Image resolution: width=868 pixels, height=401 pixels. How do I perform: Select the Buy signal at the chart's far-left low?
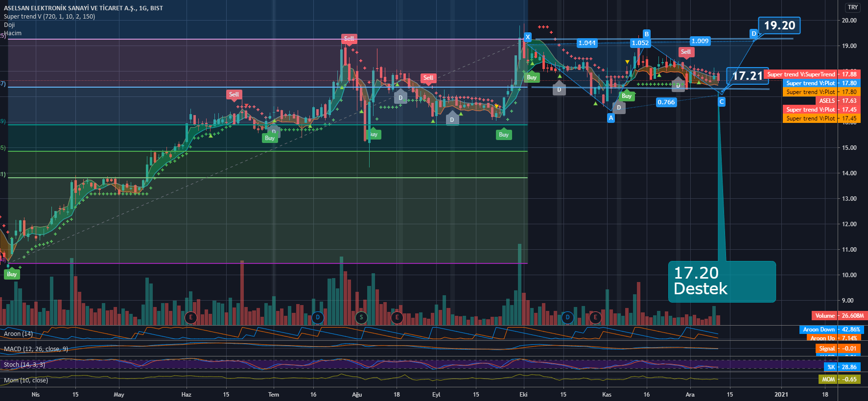pyautogui.click(x=12, y=274)
